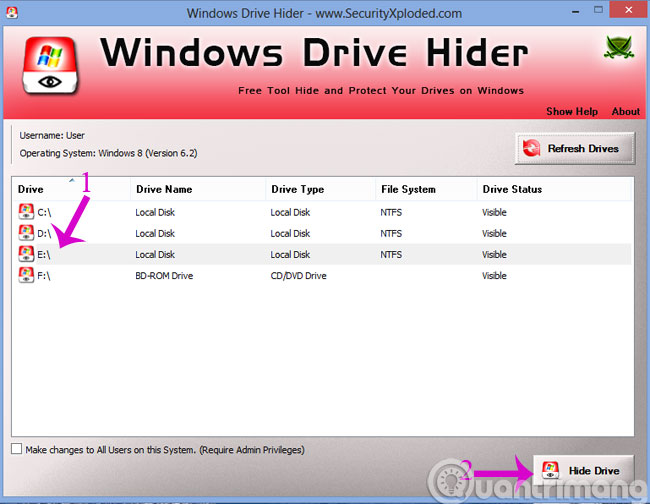Click the Operating System: Windows 8 text

(x=108, y=153)
